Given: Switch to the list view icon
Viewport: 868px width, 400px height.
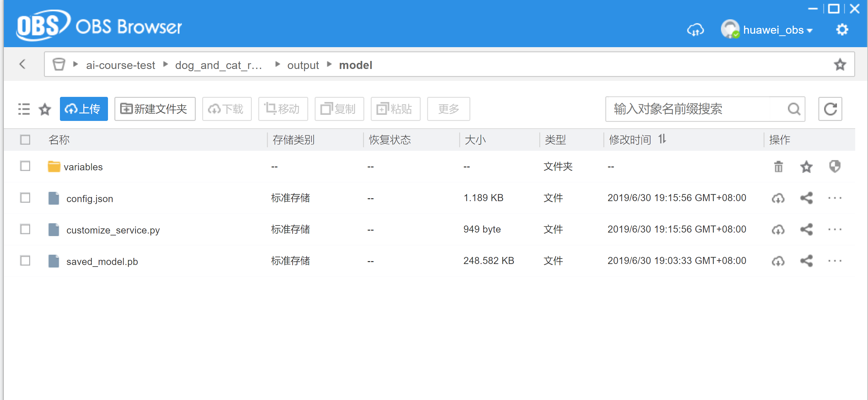Looking at the screenshot, I should (24, 109).
